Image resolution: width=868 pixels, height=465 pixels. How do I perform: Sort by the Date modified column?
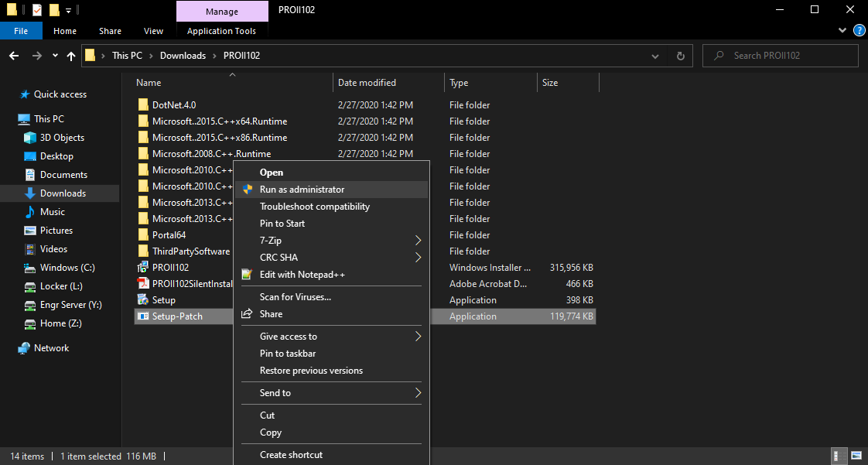(367, 83)
